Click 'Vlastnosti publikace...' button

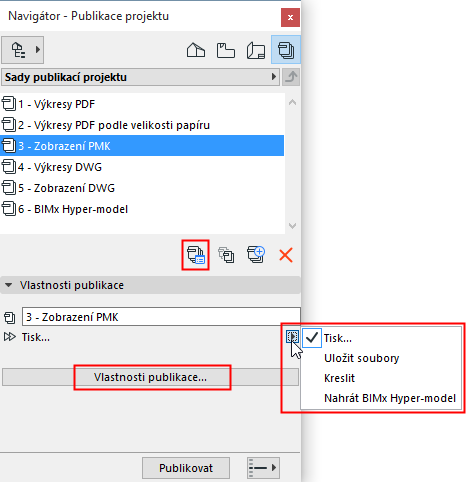point(150,377)
